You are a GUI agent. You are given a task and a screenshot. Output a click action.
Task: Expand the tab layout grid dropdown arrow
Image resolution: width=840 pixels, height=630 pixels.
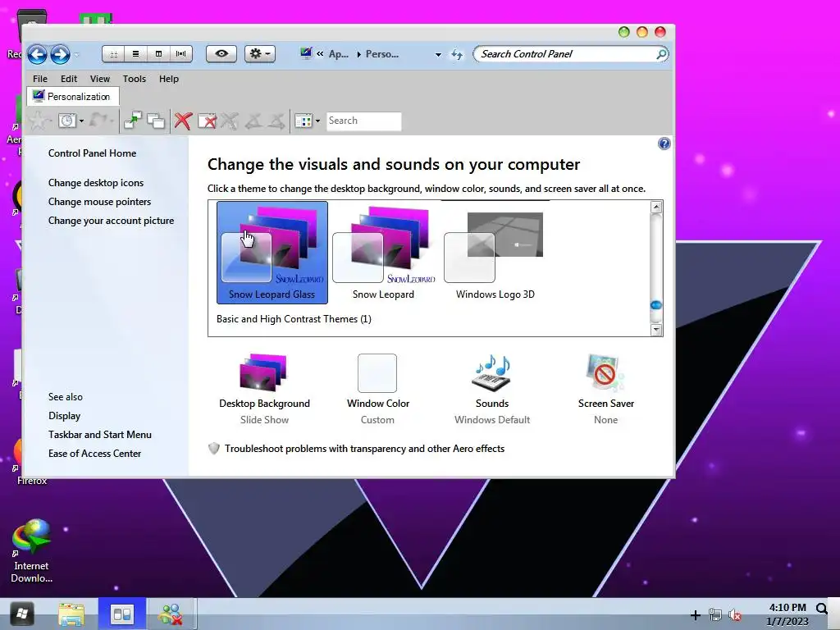click(x=317, y=121)
